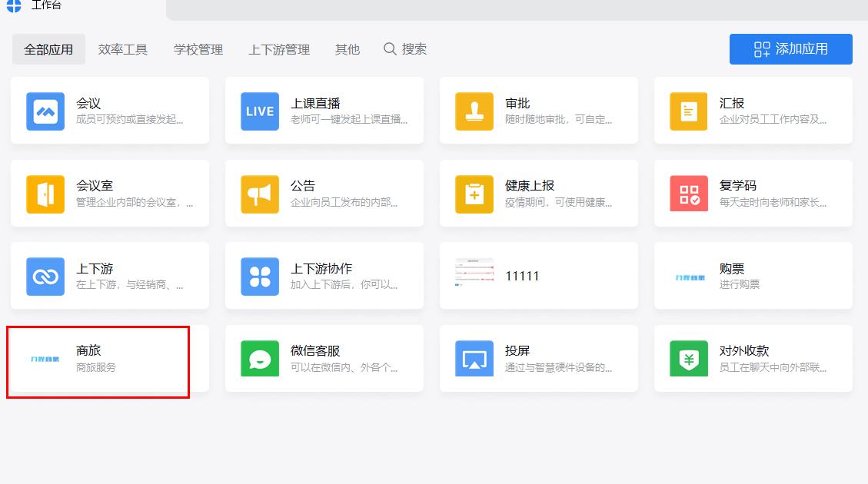Click description starting 员工在聊天中向外部
Viewport: 868px width, 484px height.
[x=773, y=367]
